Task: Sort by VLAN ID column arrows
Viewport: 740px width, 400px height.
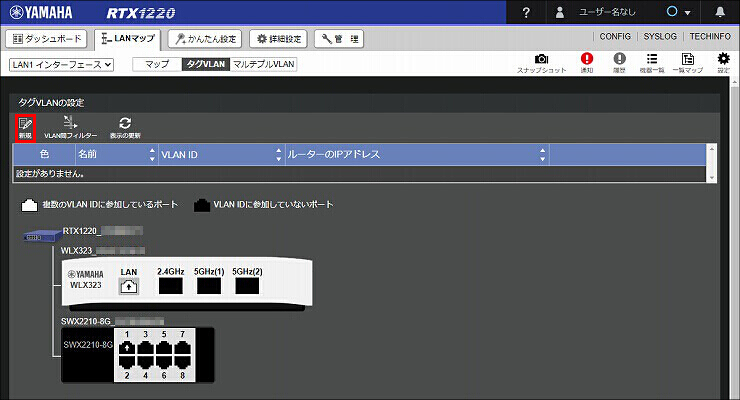Action: pyautogui.click(x=278, y=154)
